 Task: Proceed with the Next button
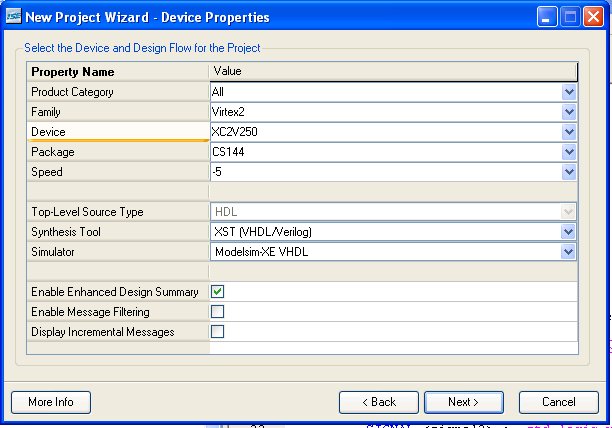click(x=464, y=402)
